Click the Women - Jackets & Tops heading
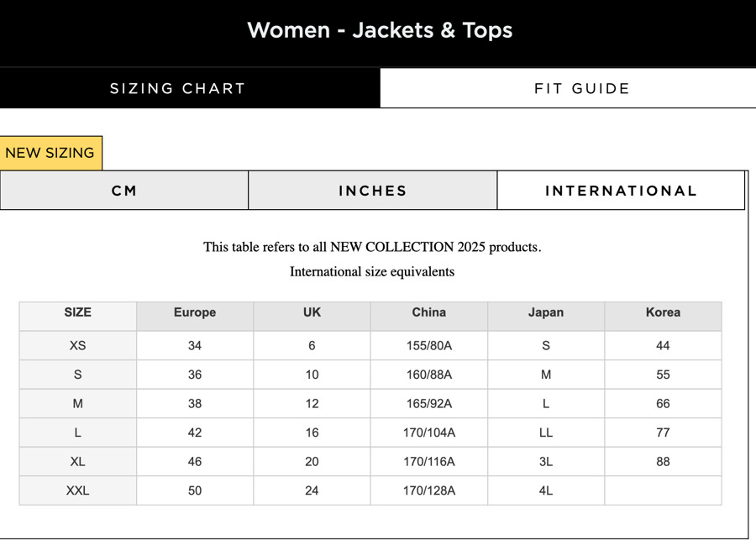This screenshot has height=540, width=756. (x=379, y=30)
